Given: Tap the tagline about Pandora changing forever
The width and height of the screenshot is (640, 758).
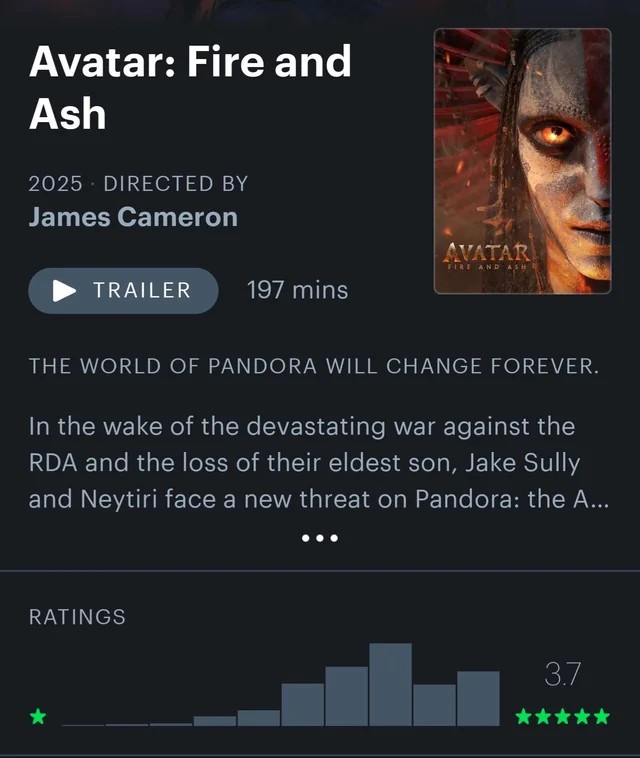Looking at the screenshot, I should (x=314, y=366).
